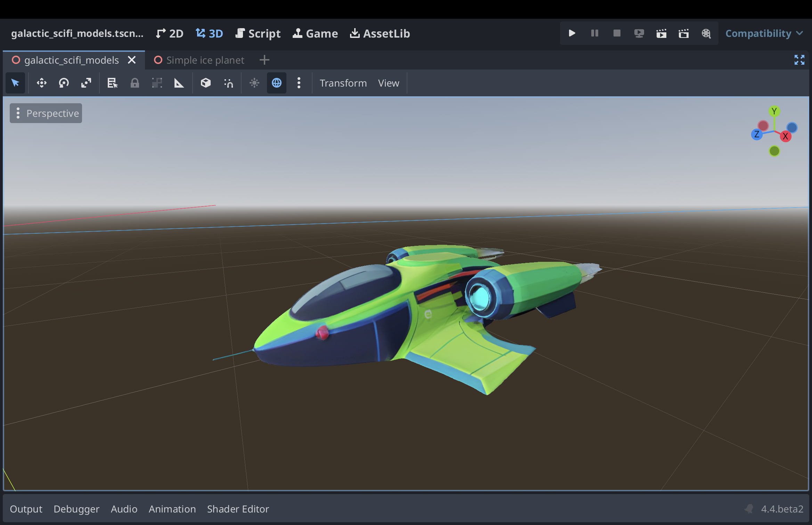The image size is (812, 525).
Task: Click the ruler mode triangle icon
Action: click(x=179, y=83)
